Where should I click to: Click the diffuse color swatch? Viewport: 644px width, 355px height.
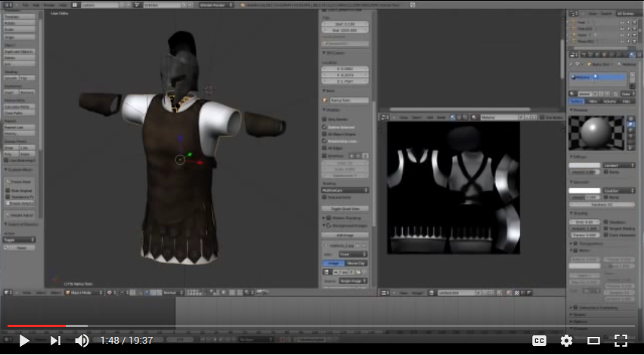(584, 165)
